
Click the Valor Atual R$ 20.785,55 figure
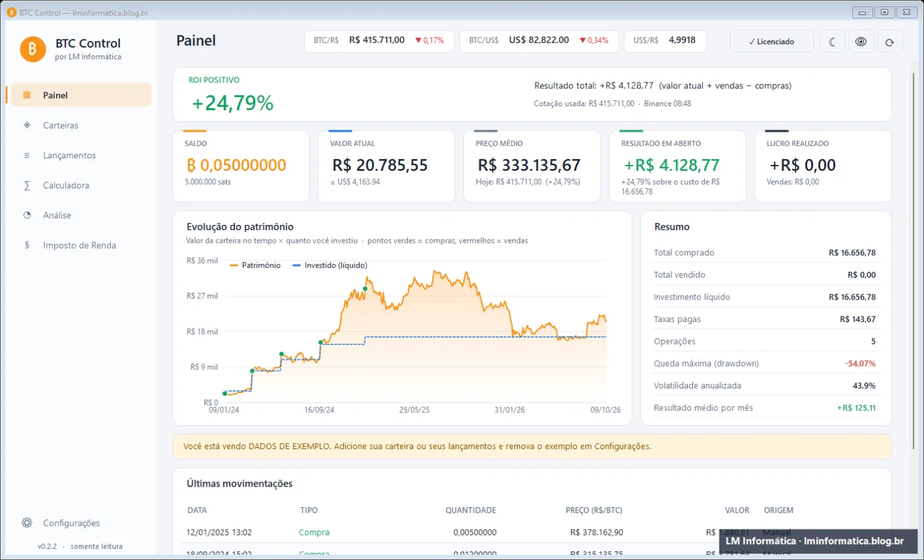380,165
